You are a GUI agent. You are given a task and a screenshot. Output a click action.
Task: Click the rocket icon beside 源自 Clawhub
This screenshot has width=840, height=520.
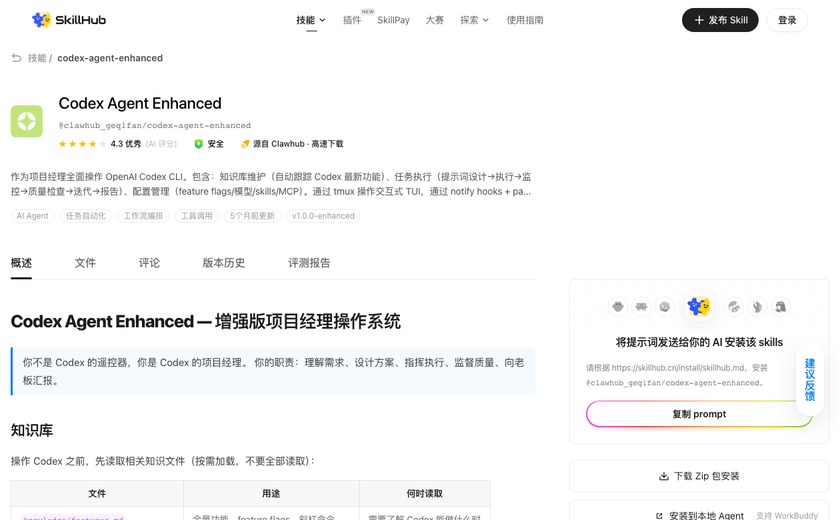point(245,144)
